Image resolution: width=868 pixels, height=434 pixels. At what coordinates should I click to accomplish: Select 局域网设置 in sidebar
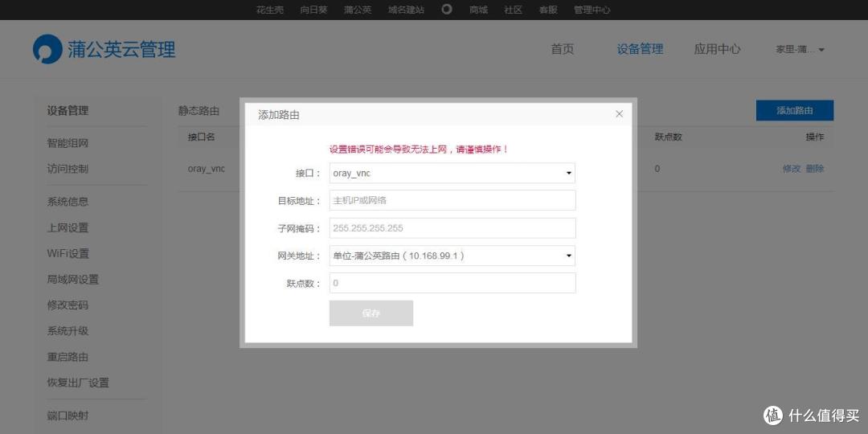click(73, 280)
